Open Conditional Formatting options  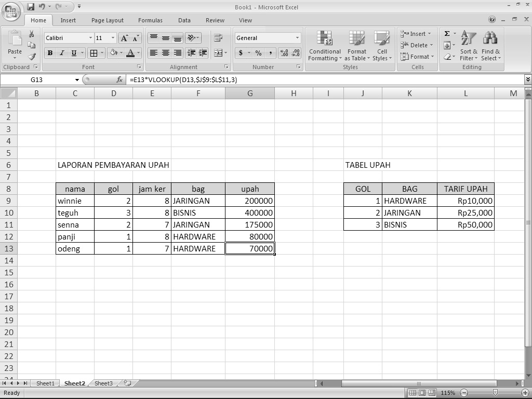(324, 46)
